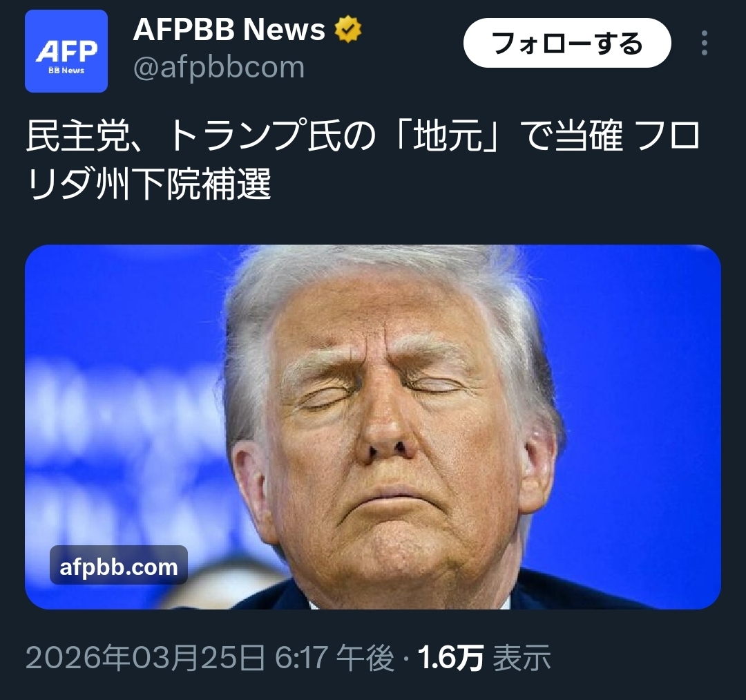Click the AFP letters in the logo

(66, 51)
